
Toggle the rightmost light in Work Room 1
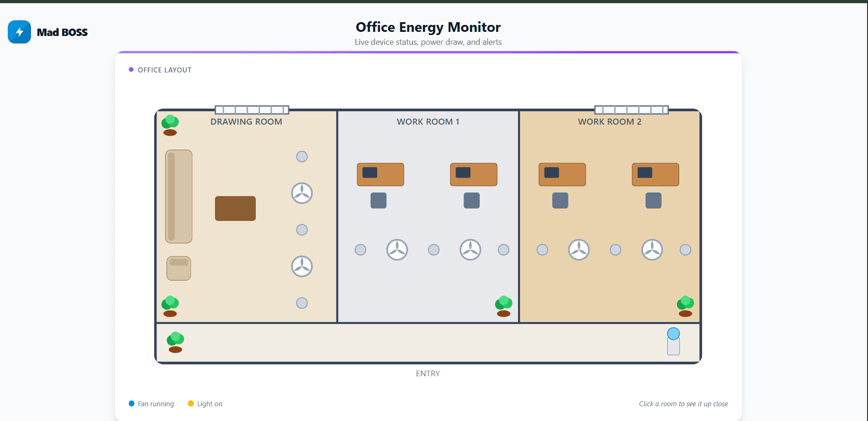(504, 250)
